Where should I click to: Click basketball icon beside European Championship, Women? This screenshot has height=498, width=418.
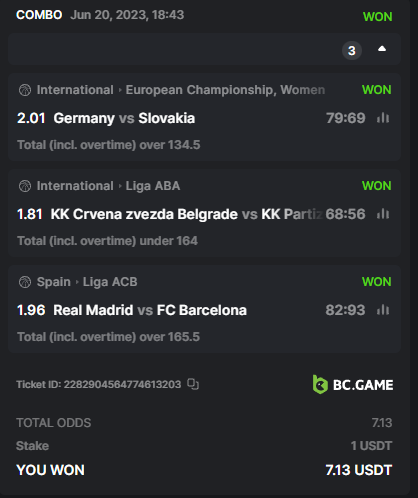25,90
